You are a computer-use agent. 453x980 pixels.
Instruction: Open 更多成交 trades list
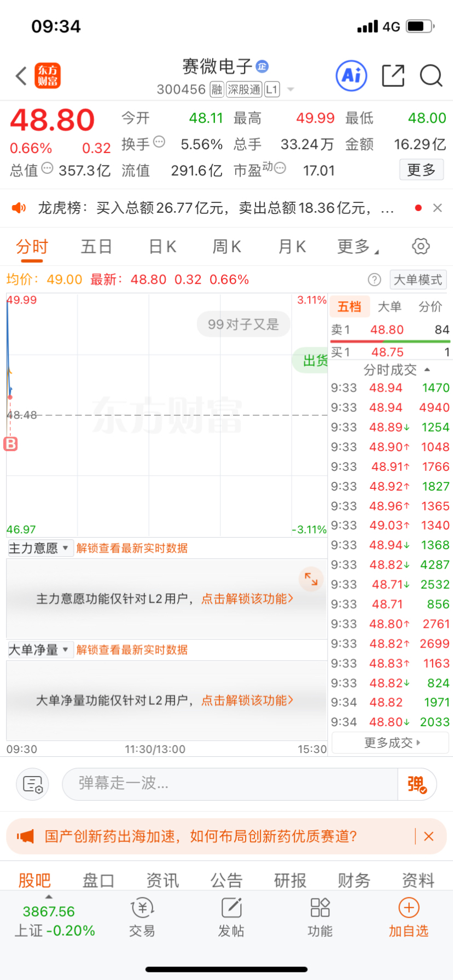coord(391,743)
